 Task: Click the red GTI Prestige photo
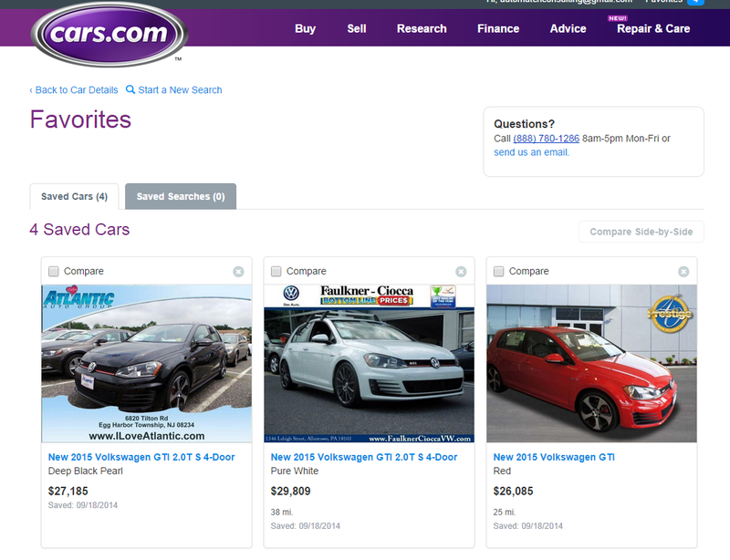pos(591,364)
